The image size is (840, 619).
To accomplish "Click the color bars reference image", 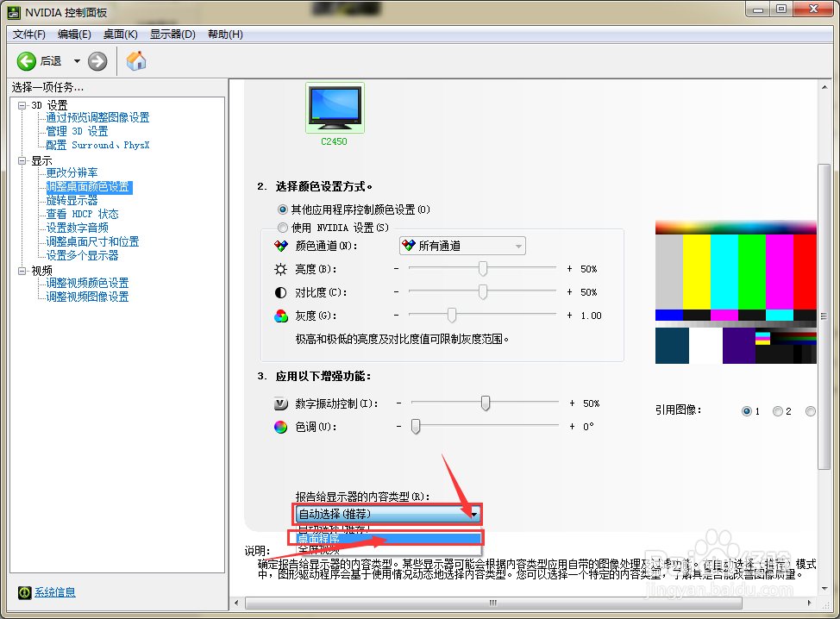I will [736, 292].
